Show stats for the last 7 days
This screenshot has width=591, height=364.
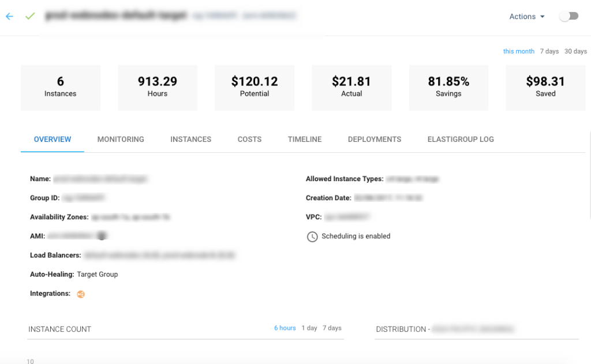click(549, 51)
